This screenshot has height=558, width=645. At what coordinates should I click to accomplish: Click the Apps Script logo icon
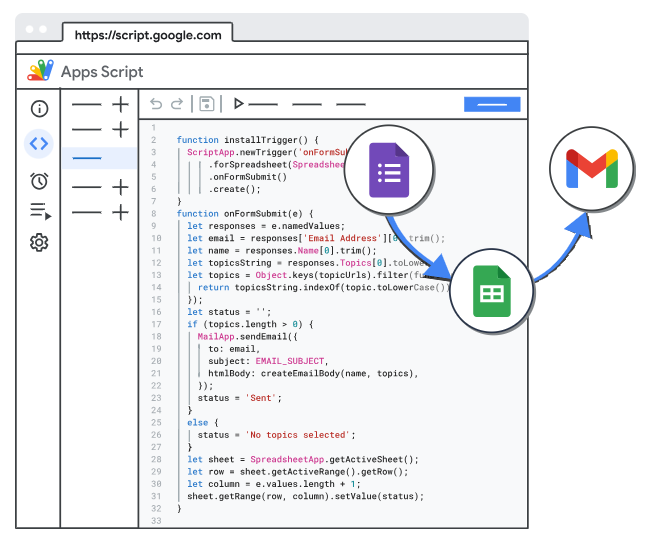(40, 71)
